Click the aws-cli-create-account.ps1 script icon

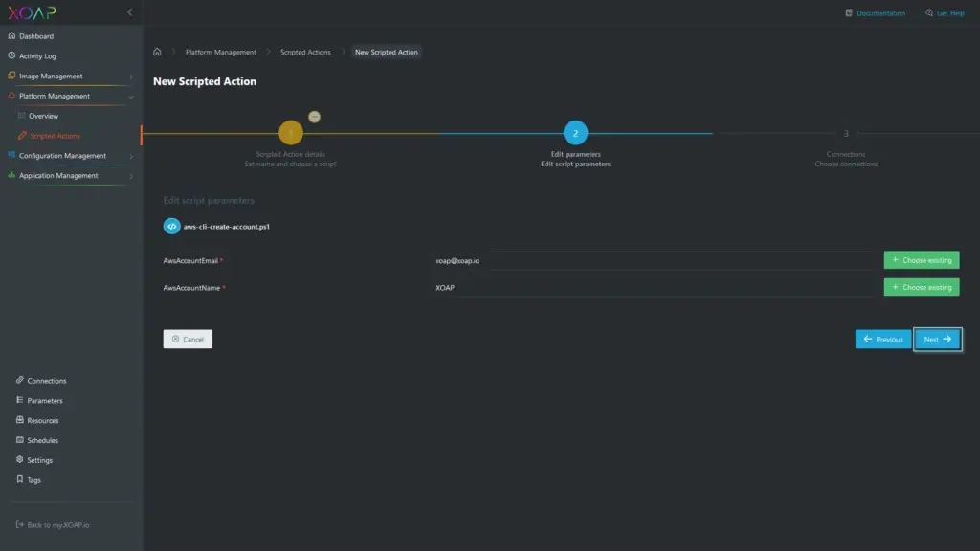172,226
